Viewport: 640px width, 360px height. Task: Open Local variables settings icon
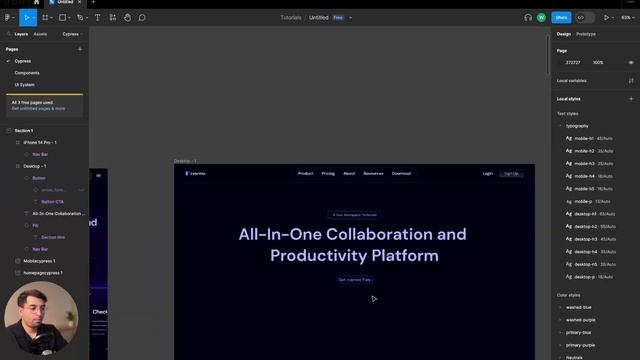tap(631, 81)
